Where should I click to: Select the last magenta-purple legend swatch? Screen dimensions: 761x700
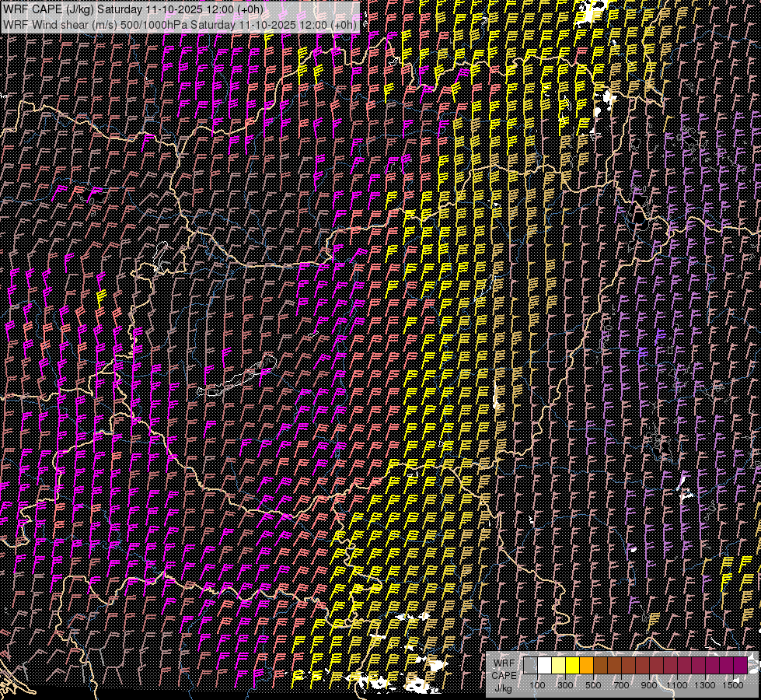tap(740, 665)
